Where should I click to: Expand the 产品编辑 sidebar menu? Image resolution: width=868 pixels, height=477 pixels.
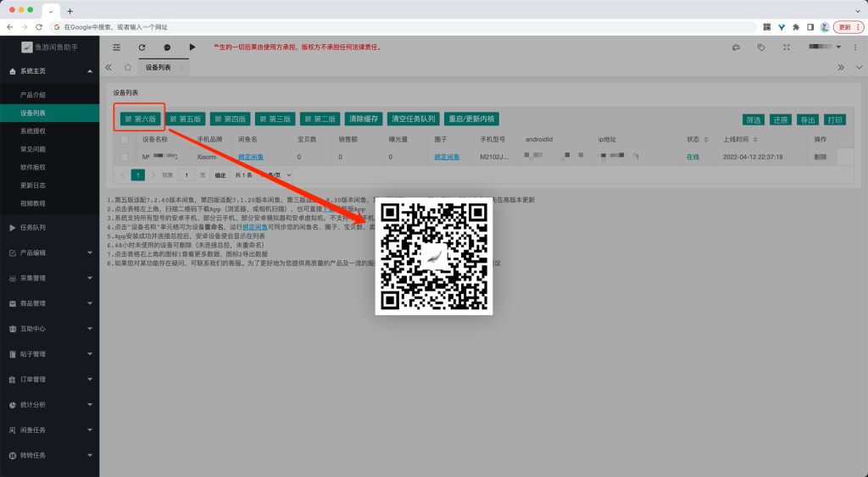coord(49,252)
